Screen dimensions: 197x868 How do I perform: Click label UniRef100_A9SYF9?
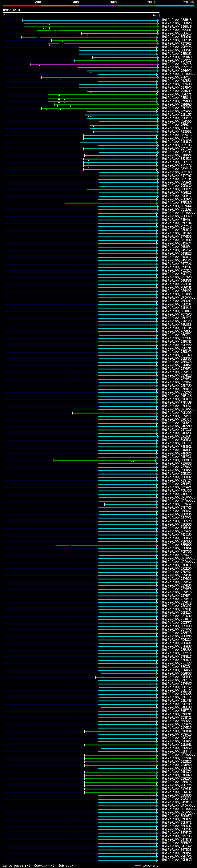pos(177,67)
